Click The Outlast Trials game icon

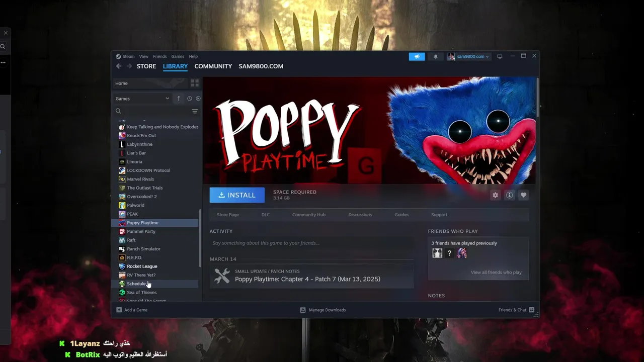pos(122,188)
